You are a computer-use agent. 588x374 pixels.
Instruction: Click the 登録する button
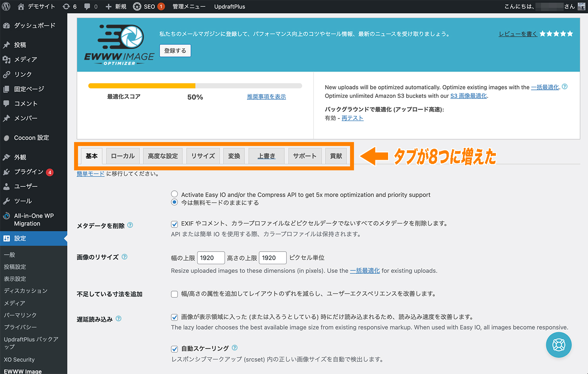pos(175,50)
